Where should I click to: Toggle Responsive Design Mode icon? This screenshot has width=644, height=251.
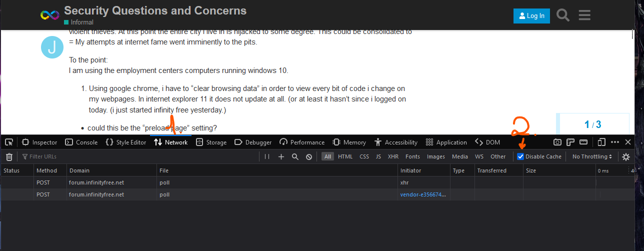pos(601,142)
